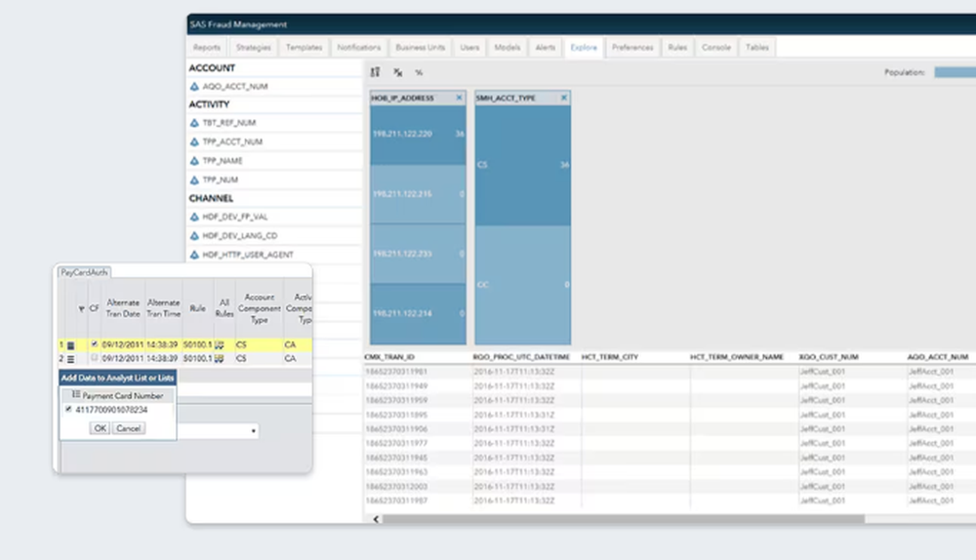Click transaction ID 18652370311981
The image size is (976, 560).
(396, 372)
